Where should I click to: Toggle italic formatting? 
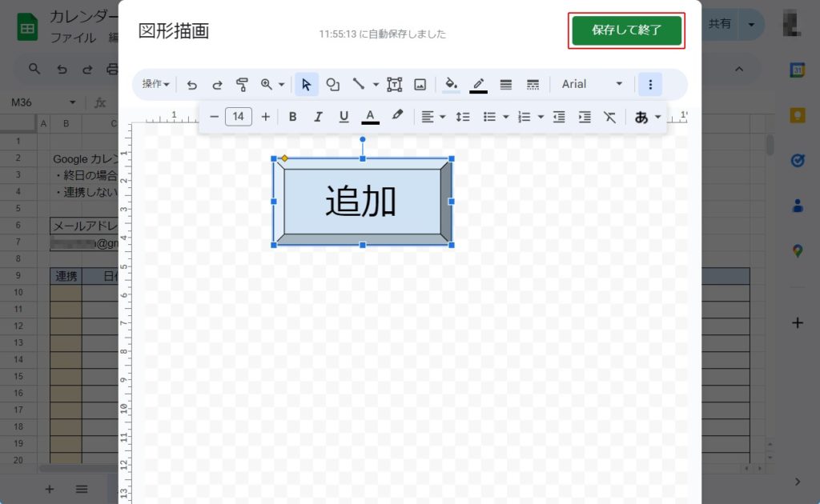pos(318,117)
